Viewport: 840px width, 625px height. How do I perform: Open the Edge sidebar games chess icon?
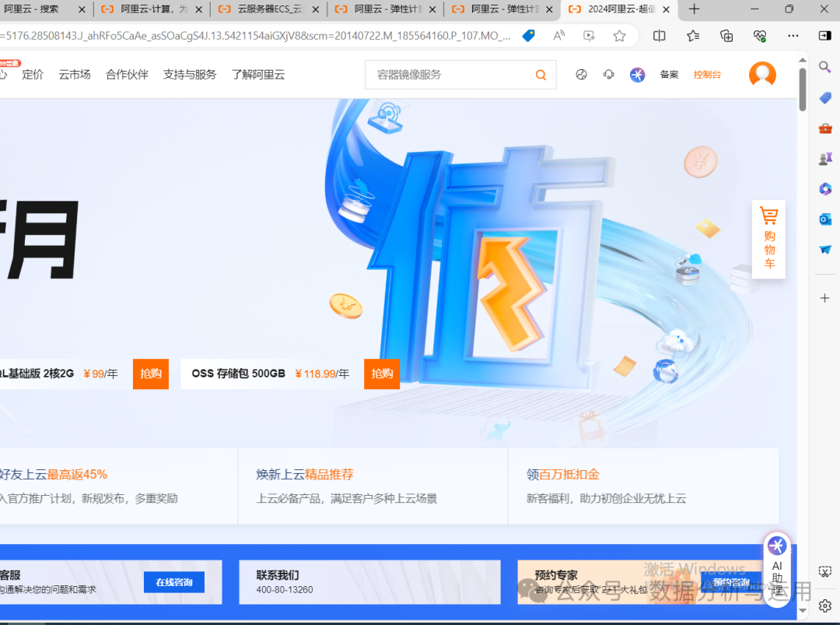coord(825,159)
